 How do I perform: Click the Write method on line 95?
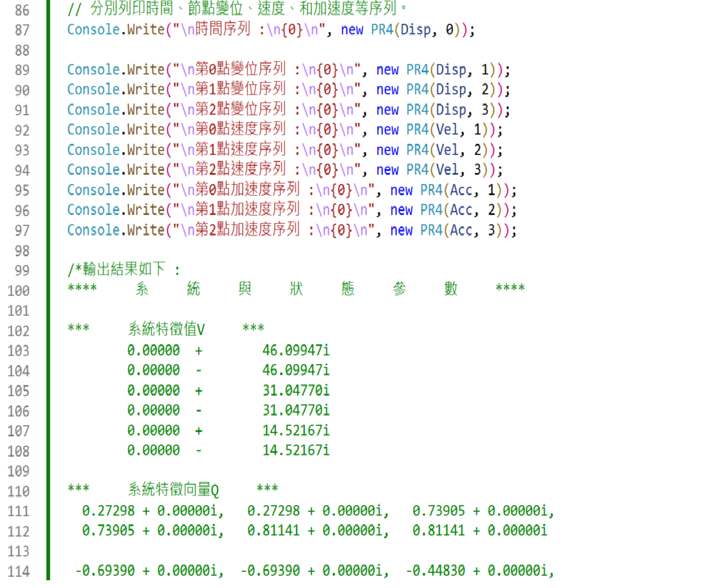[x=145, y=190]
